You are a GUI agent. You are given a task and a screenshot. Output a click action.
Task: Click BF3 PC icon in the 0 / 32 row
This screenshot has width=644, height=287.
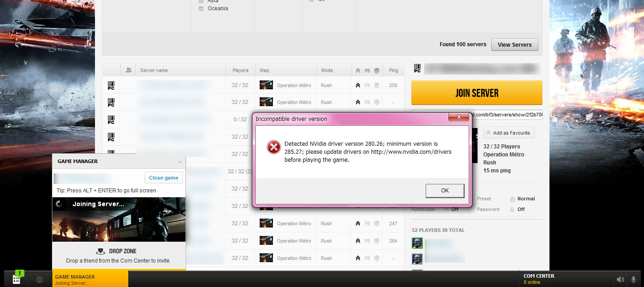click(x=111, y=120)
